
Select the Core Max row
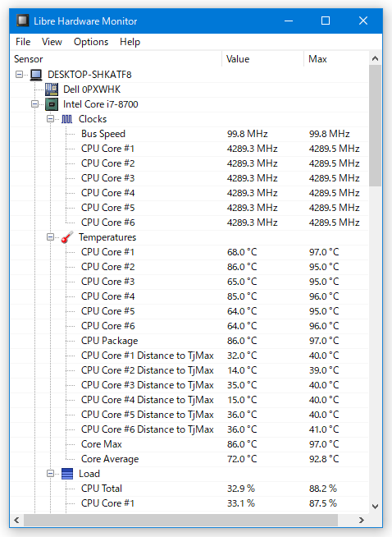click(x=189, y=444)
